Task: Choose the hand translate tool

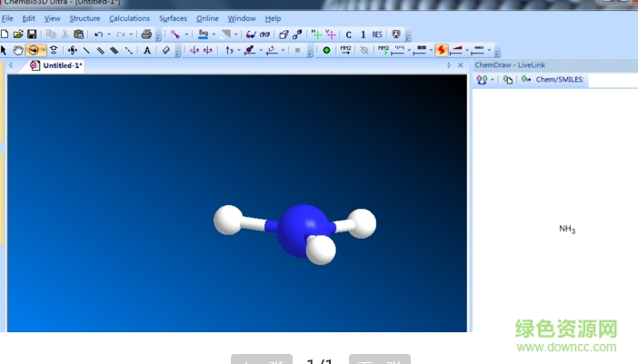Action: point(18,50)
